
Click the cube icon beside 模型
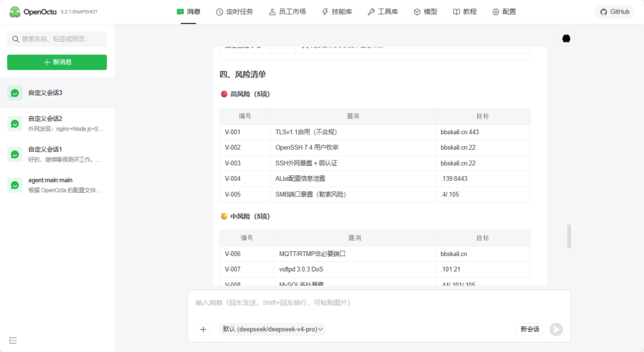point(417,12)
